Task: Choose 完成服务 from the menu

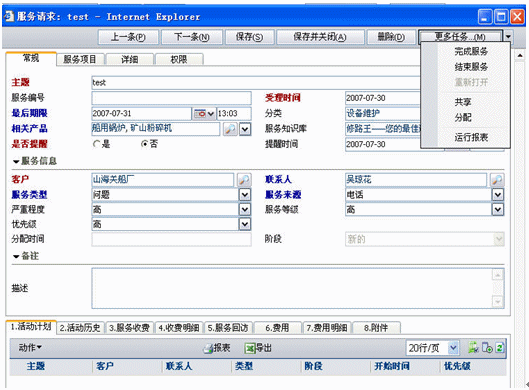Action: pyautogui.click(x=471, y=52)
